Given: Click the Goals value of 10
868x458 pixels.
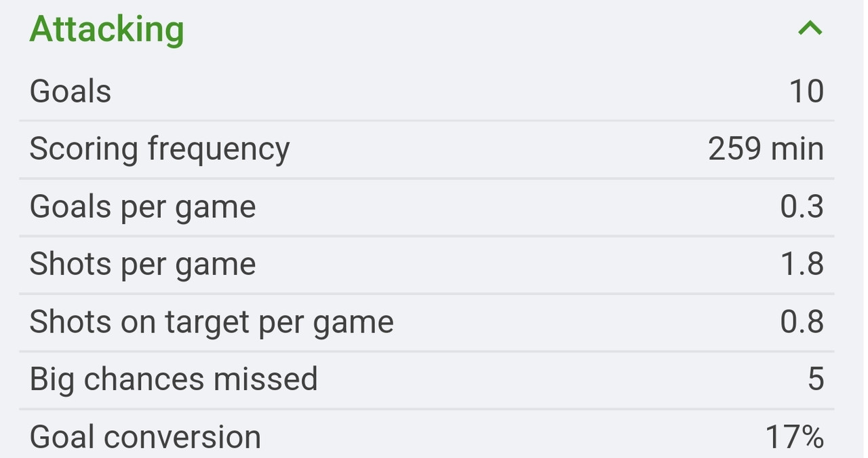Looking at the screenshot, I should point(807,91).
